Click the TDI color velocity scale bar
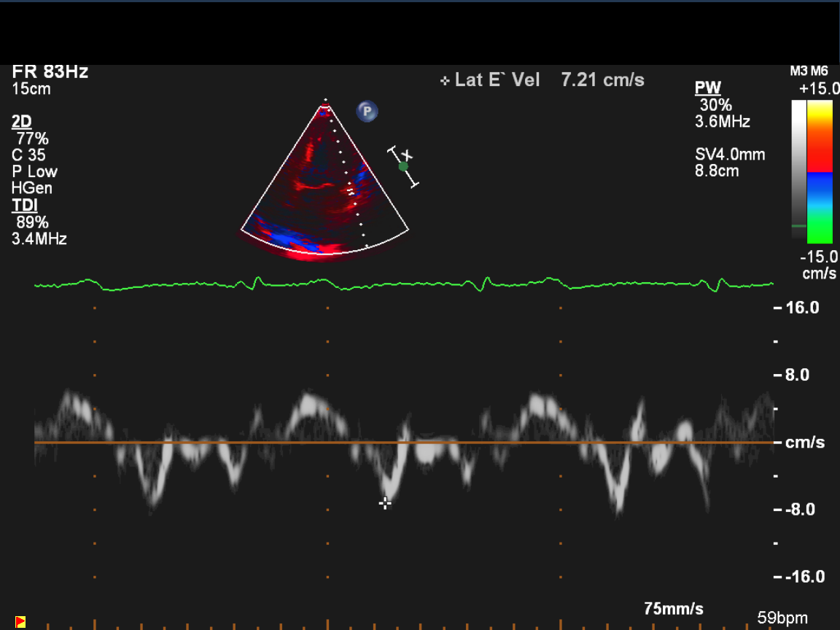Screen dimensions: 840x630 tap(820, 171)
